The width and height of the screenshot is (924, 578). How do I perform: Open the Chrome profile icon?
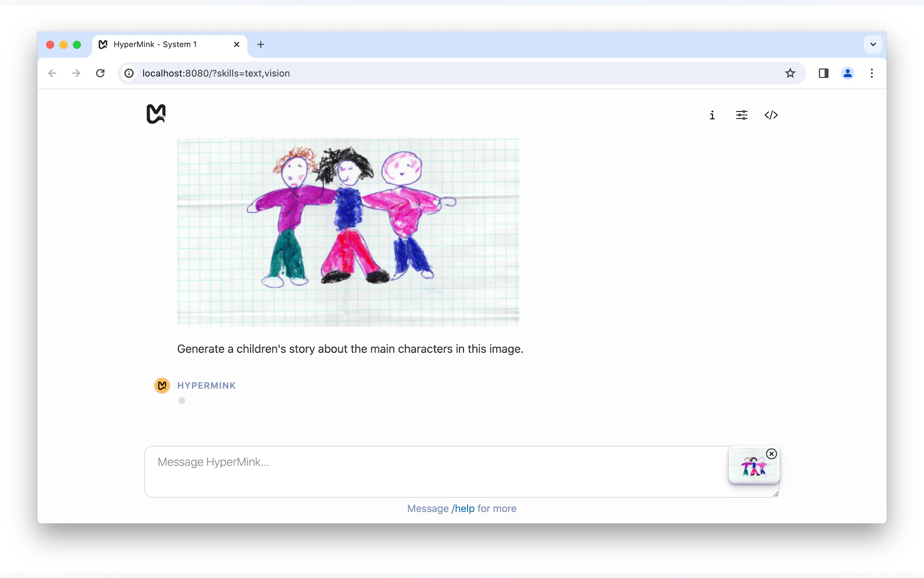click(847, 73)
